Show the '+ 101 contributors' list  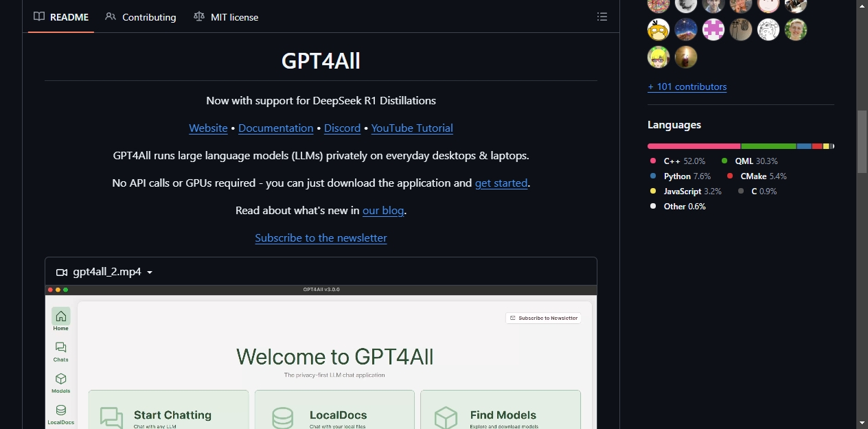coord(687,86)
